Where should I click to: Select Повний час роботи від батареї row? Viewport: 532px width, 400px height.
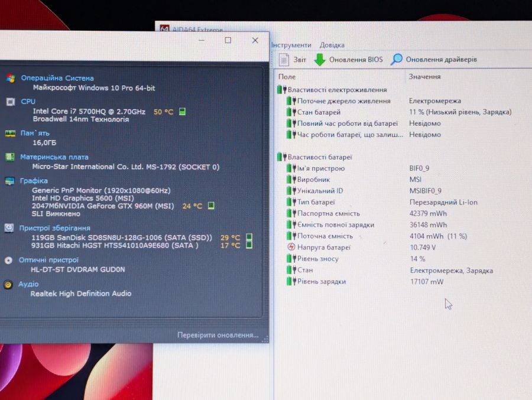click(363, 123)
